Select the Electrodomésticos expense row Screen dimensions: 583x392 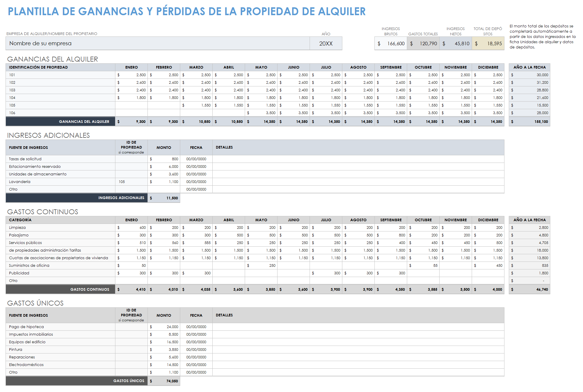point(60,365)
